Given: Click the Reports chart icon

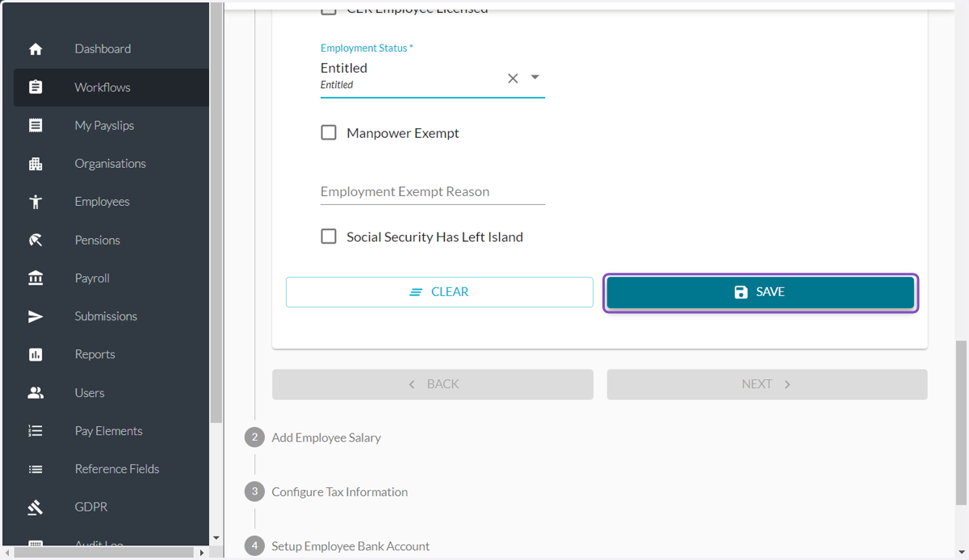Looking at the screenshot, I should [36, 354].
